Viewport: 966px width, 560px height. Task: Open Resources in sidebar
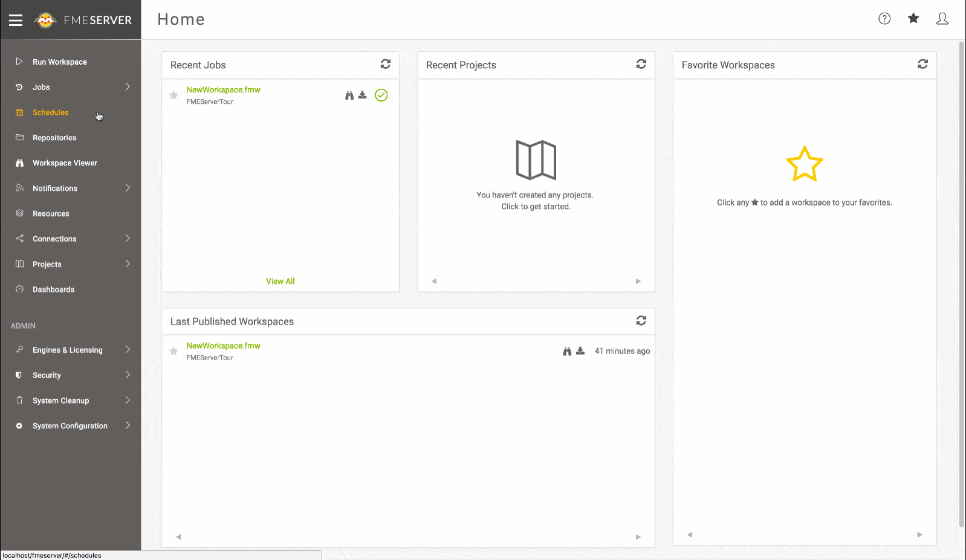pos(51,214)
